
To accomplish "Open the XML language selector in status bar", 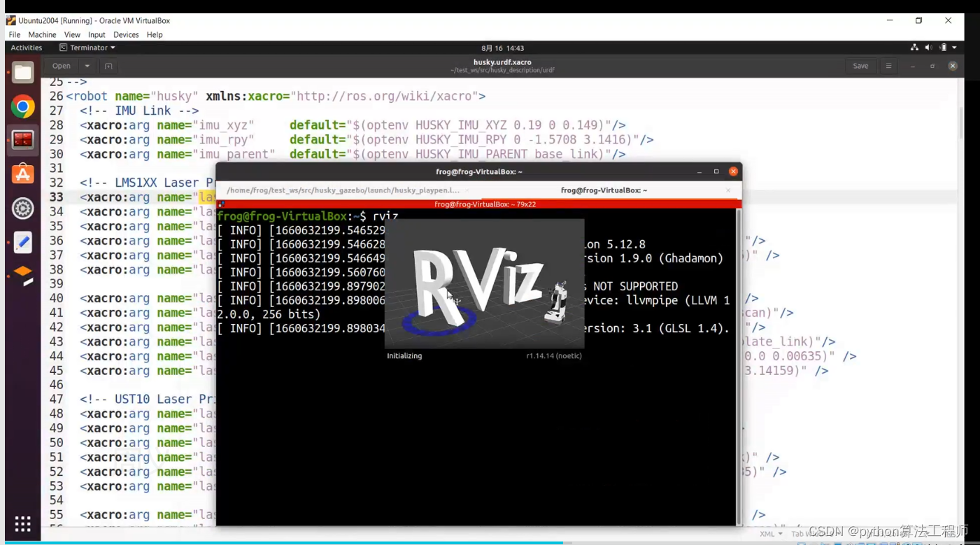I will click(771, 534).
